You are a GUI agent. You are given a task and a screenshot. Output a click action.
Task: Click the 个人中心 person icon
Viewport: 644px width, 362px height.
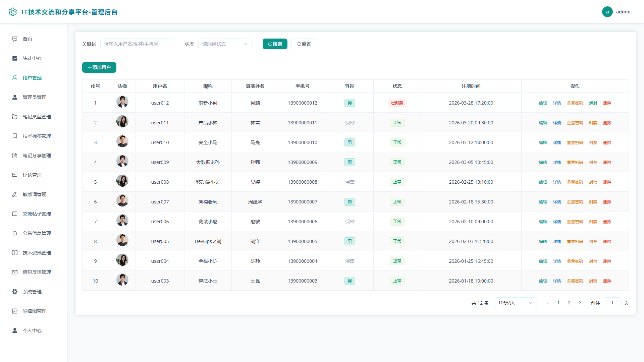tap(15, 330)
